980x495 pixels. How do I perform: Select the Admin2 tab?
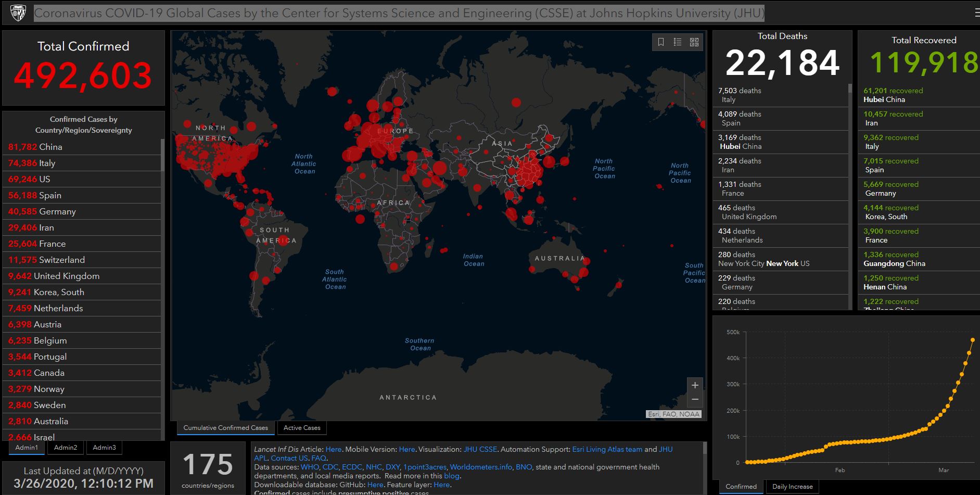coord(66,448)
